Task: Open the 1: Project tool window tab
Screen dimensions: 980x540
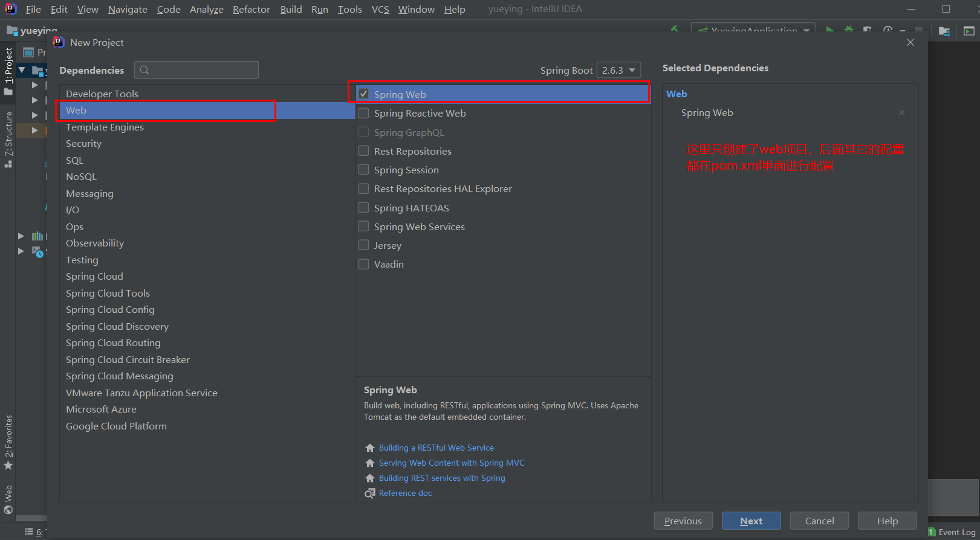Action: pos(8,71)
